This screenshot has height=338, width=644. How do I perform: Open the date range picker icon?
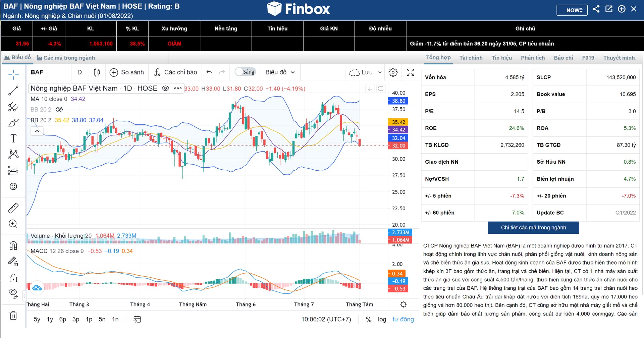point(137,319)
